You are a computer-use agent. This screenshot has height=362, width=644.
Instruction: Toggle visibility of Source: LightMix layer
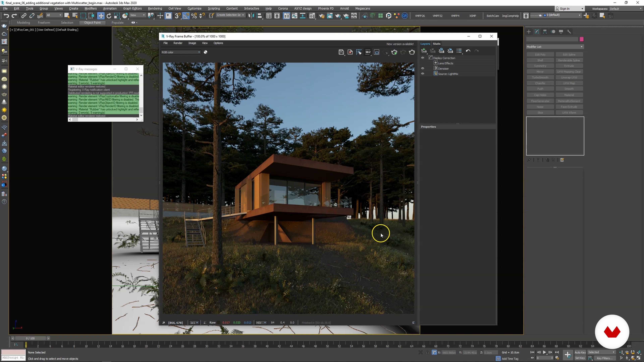422,74
